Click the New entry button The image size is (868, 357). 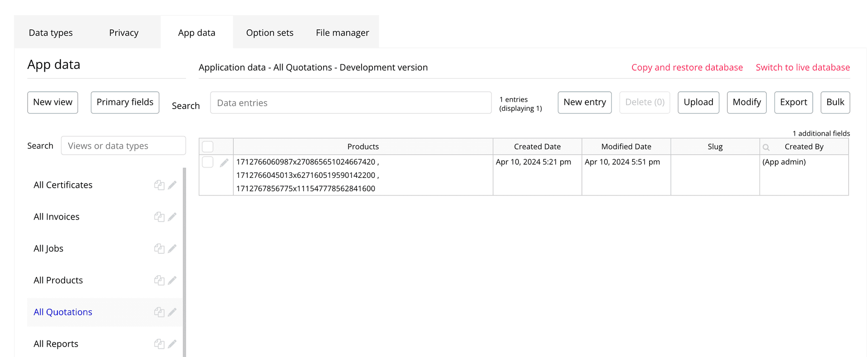pos(584,102)
